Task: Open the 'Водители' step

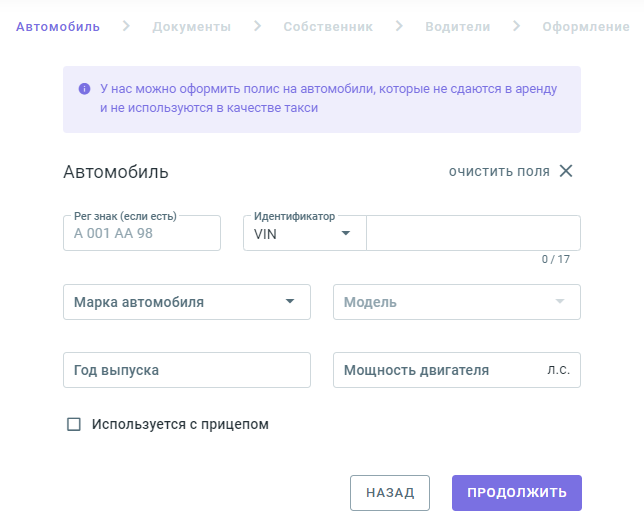Action: [x=457, y=26]
